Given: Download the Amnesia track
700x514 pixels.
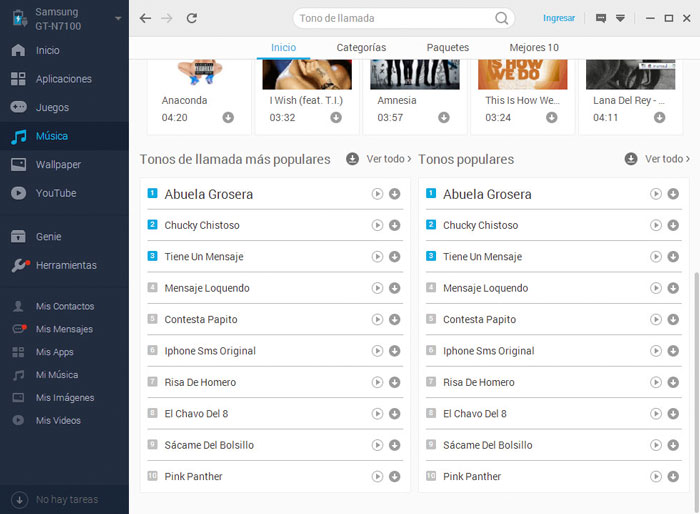Looking at the screenshot, I should point(444,117).
